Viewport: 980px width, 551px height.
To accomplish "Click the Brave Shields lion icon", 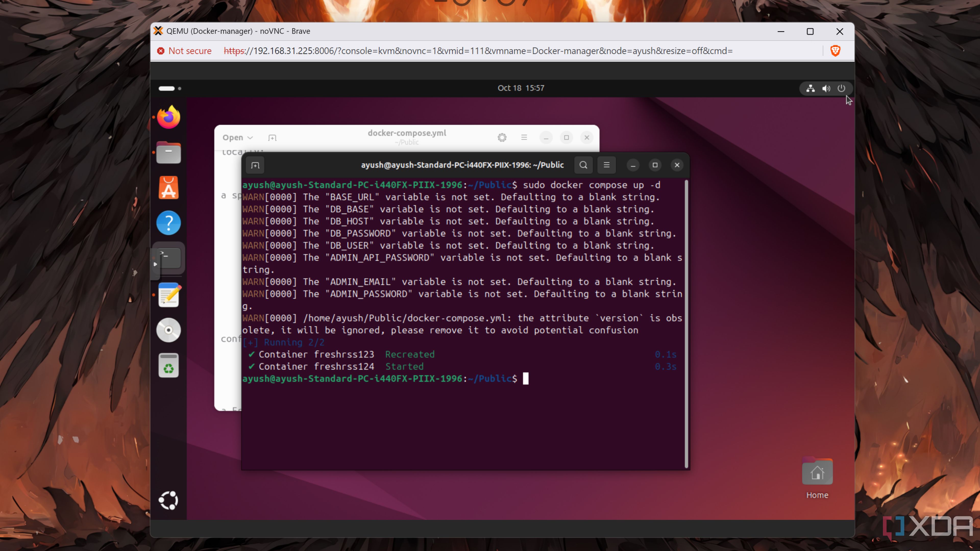I will (x=836, y=51).
